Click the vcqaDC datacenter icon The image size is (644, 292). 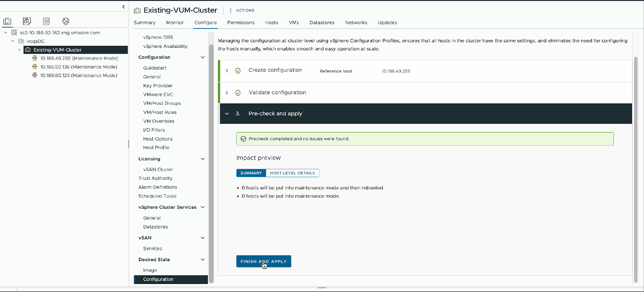click(21, 41)
